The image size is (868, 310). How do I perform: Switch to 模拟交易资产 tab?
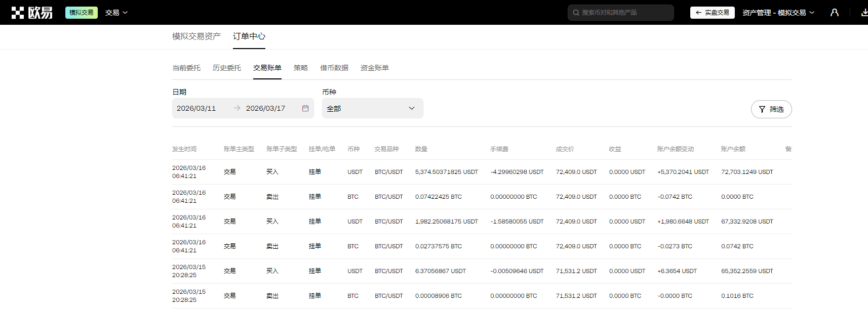tap(196, 36)
